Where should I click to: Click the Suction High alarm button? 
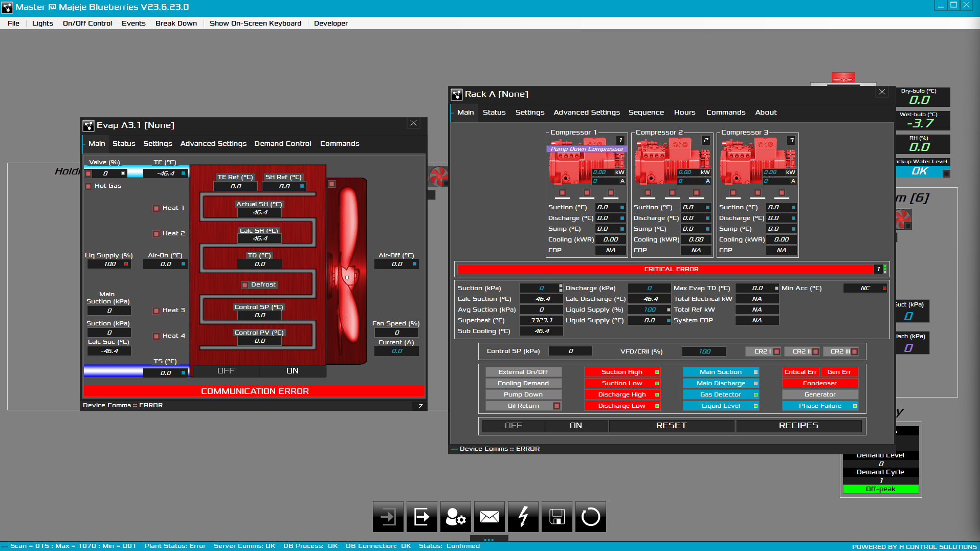pos(622,372)
